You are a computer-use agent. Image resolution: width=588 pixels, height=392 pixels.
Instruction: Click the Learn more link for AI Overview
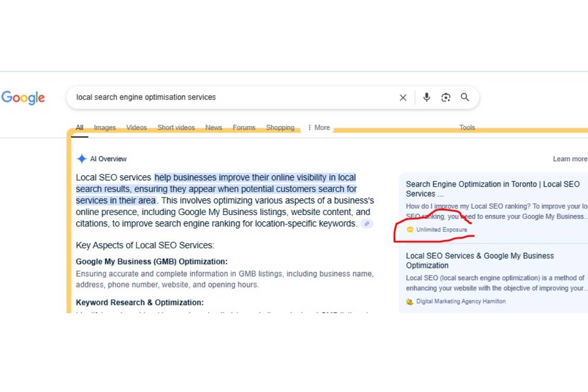click(x=570, y=159)
